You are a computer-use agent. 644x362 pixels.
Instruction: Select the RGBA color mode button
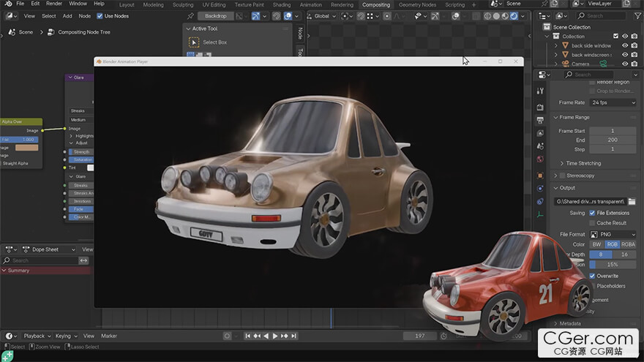[628, 244]
